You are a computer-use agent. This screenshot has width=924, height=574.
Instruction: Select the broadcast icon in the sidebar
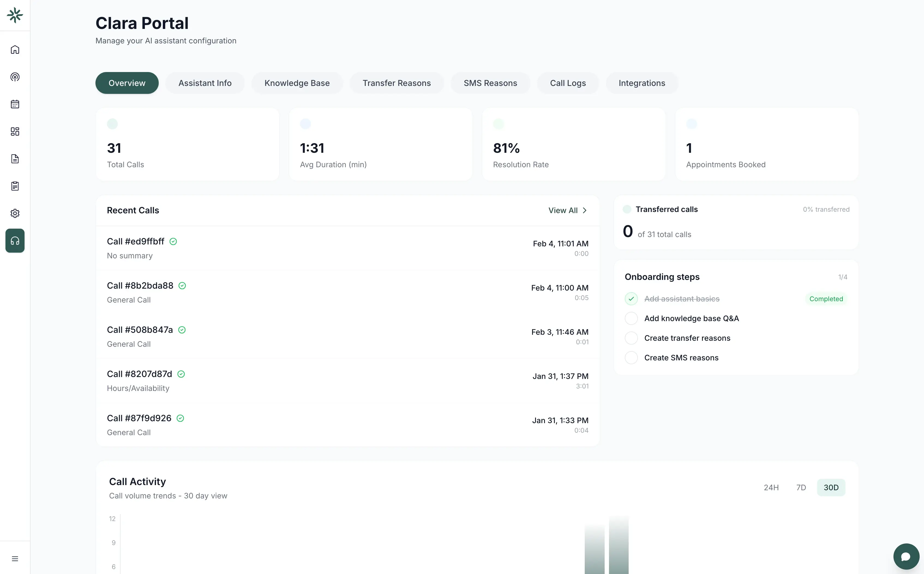tap(15, 77)
